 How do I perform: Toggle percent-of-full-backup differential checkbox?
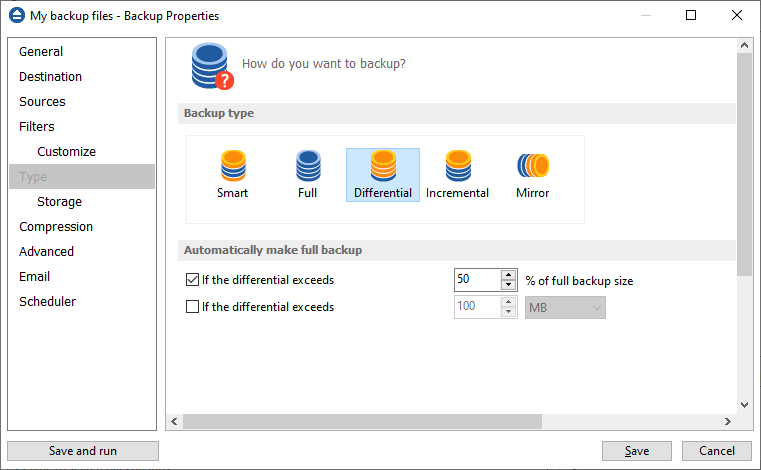pyautogui.click(x=192, y=280)
